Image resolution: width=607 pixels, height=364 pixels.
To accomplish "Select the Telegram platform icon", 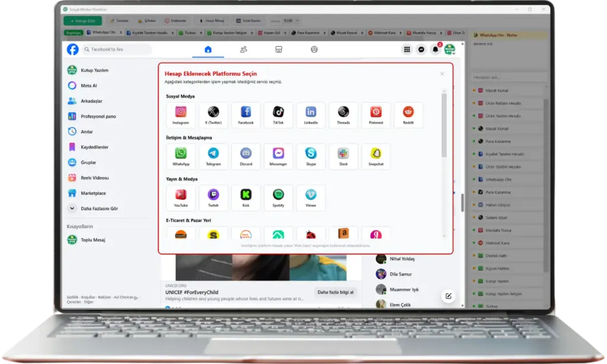I will tap(213, 157).
